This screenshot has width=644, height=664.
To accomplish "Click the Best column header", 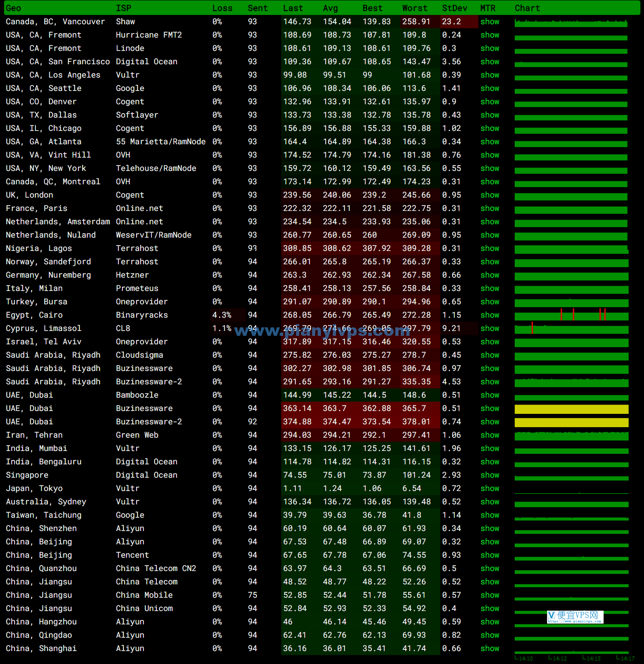I will [x=373, y=8].
